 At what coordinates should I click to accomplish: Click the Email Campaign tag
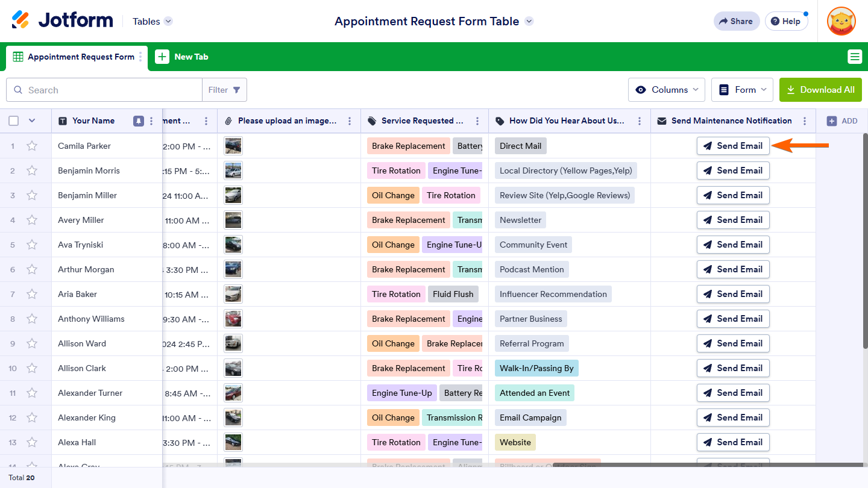click(530, 418)
